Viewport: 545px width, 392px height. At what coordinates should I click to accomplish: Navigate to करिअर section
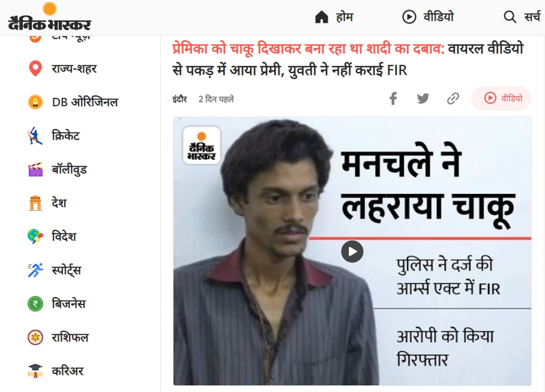(x=67, y=371)
